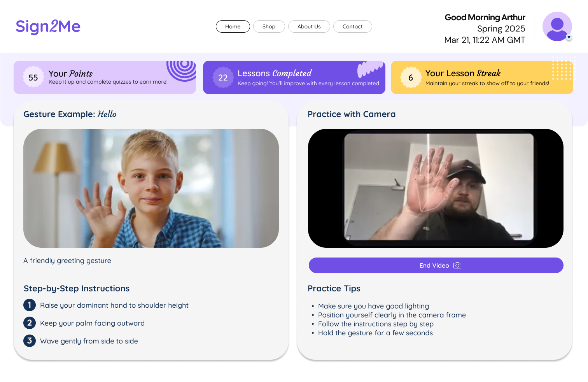Screen dimensions: 588x382
Task: Click the Hello gesture example image
Action: coord(151,188)
